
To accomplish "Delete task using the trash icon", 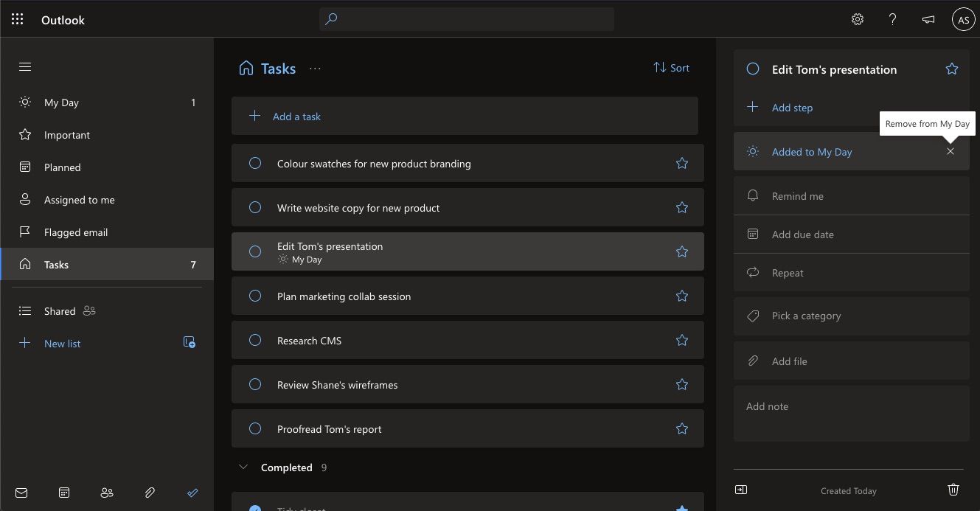I will pyautogui.click(x=953, y=490).
